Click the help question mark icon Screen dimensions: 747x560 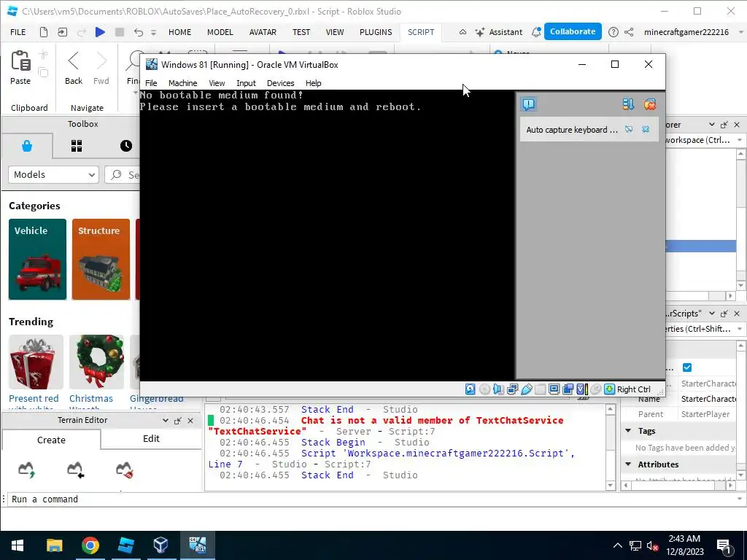pos(614,32)
